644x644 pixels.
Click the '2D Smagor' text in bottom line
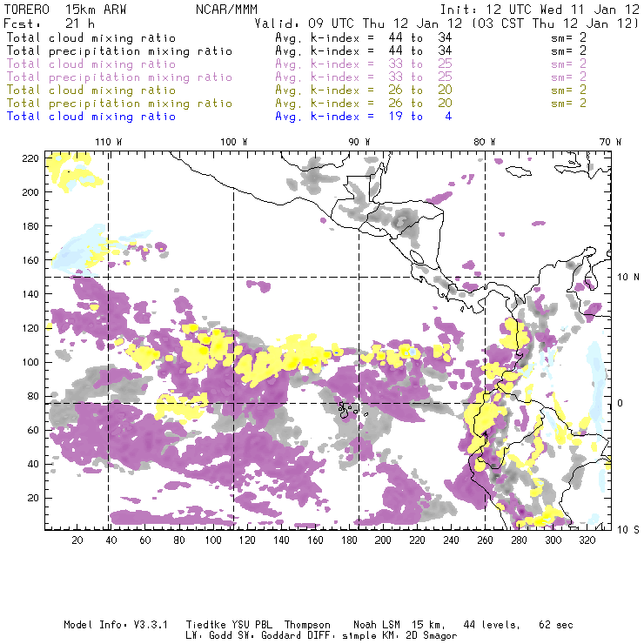pyautogui.click(x=432, y=636)
